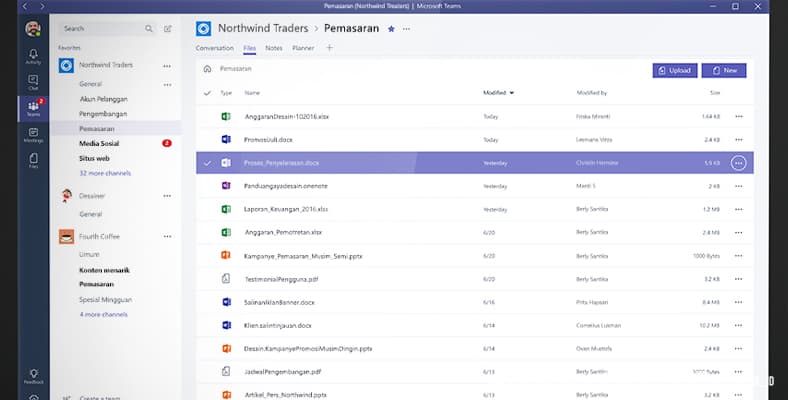Open options for Proses_Penyelarasan.docx row
788x400 pixels.
coord(738,163)
